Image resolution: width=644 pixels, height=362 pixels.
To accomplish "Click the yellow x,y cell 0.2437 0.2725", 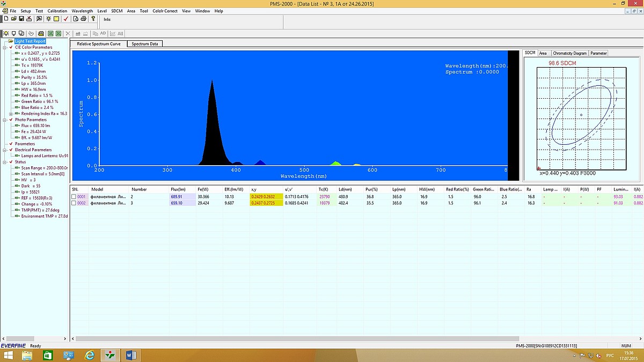I will [266, 203].
